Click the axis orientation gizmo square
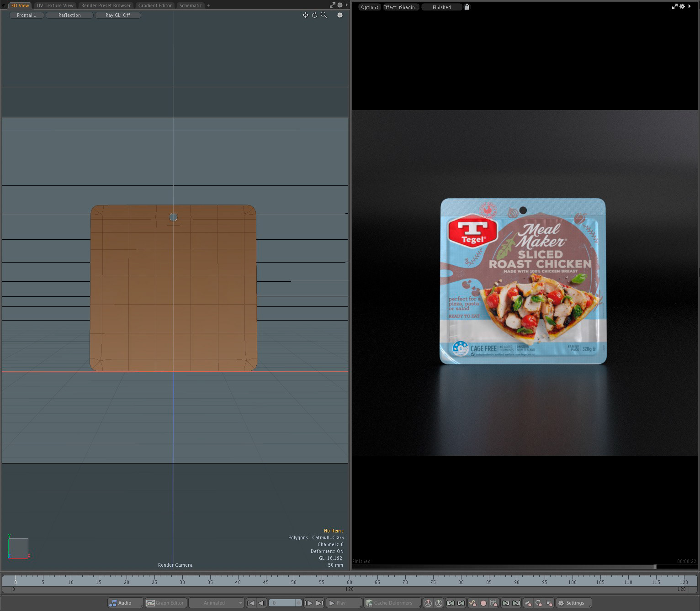The image size is (700, 611). [x=19, y=548]
